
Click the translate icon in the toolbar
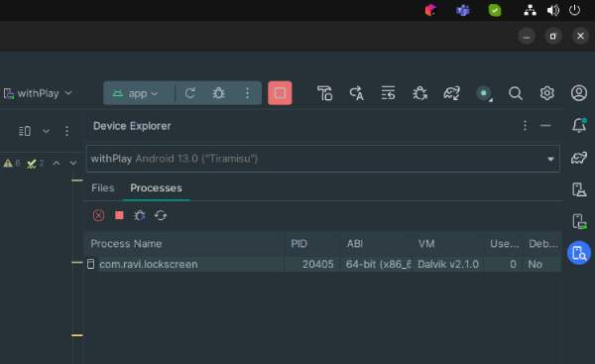point(356,93)
